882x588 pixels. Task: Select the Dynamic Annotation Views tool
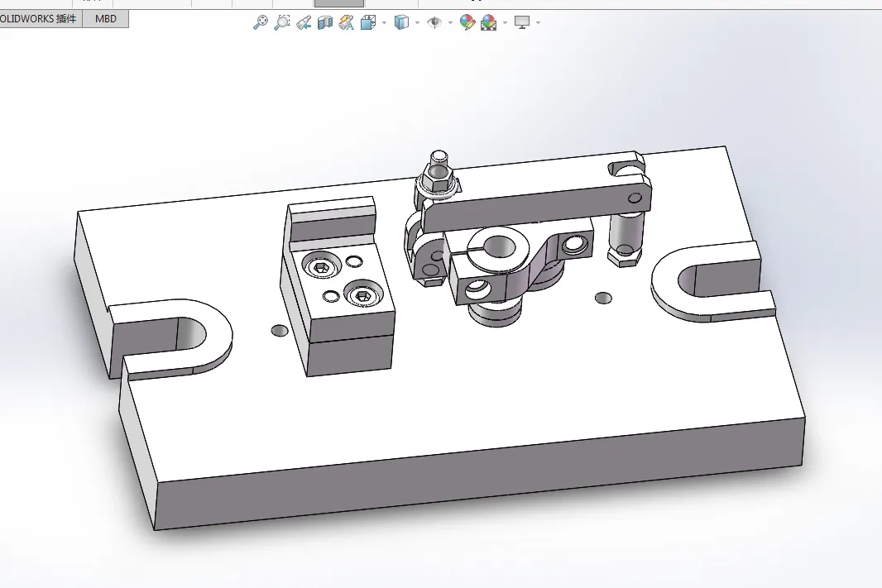click(x=345, y=22)
